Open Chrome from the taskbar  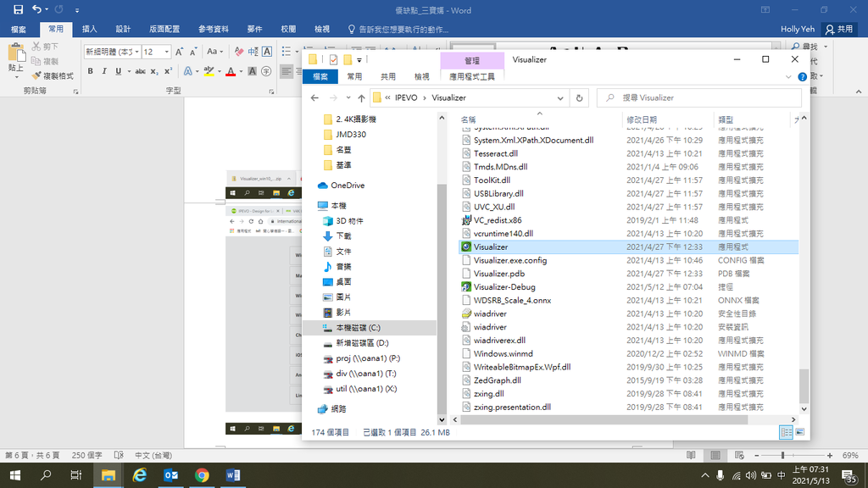(x=202, y=475)
